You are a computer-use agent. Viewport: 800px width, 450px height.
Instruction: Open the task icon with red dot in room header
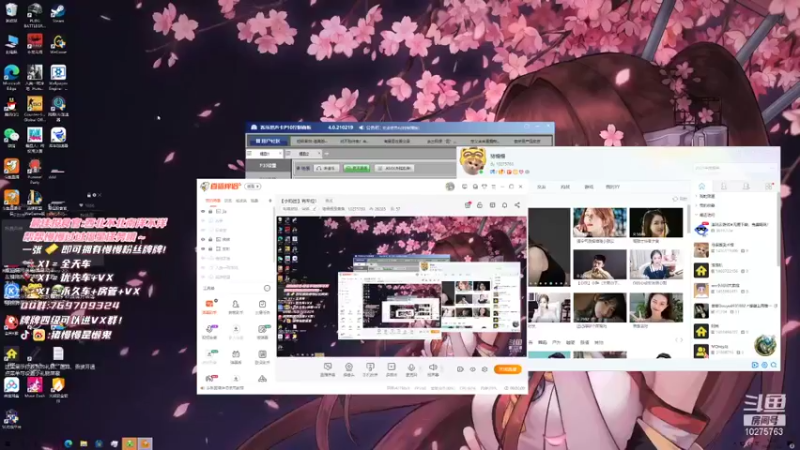click(x=467, y=205)
